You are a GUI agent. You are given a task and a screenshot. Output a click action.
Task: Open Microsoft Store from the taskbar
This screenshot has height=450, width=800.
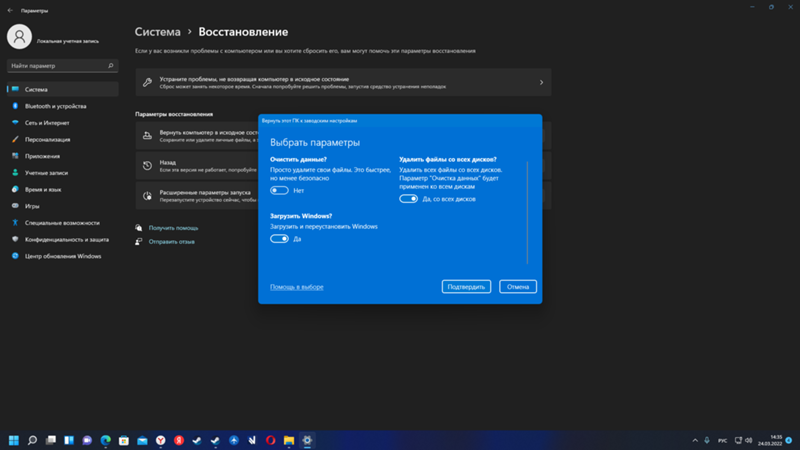pyautogui.click(x=124, y=440)
